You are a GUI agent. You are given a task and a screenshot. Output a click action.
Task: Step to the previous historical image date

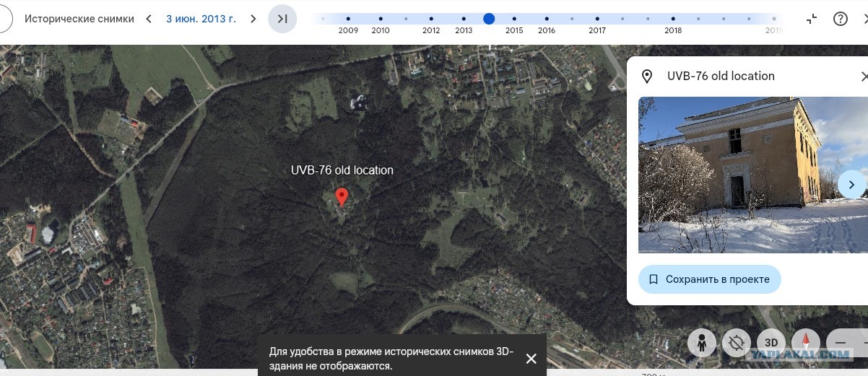(149, 19)
